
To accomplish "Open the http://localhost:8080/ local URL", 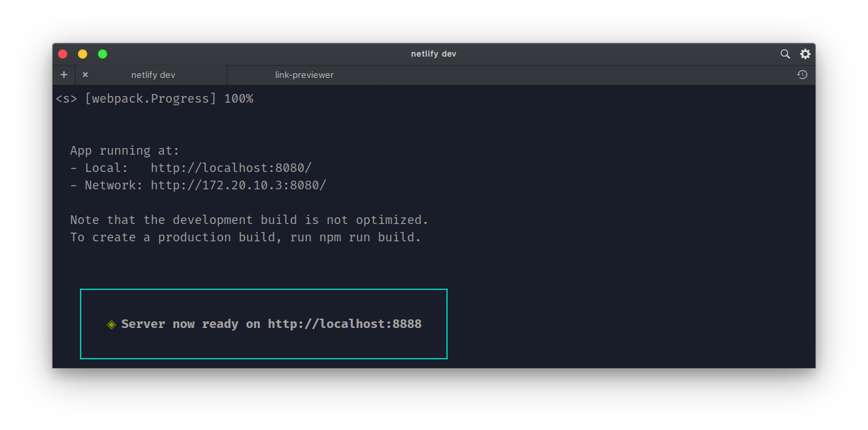I will (231, 168).
